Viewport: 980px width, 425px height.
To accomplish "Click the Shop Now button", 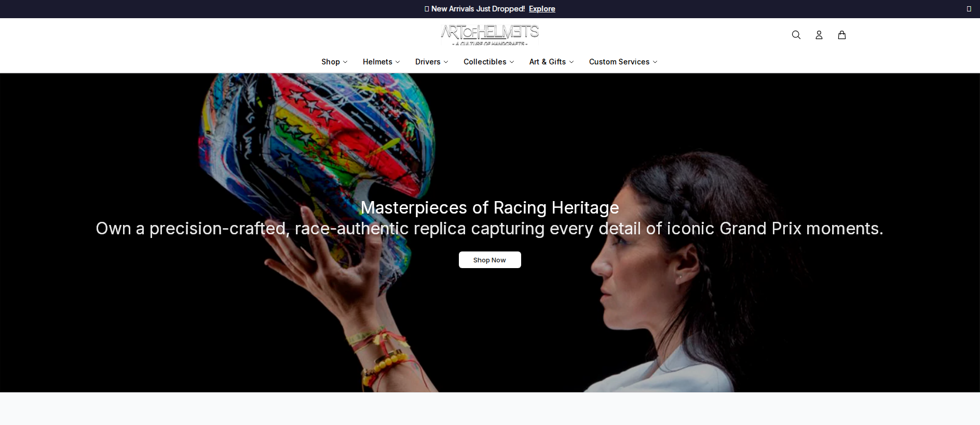I will (489, 260).
